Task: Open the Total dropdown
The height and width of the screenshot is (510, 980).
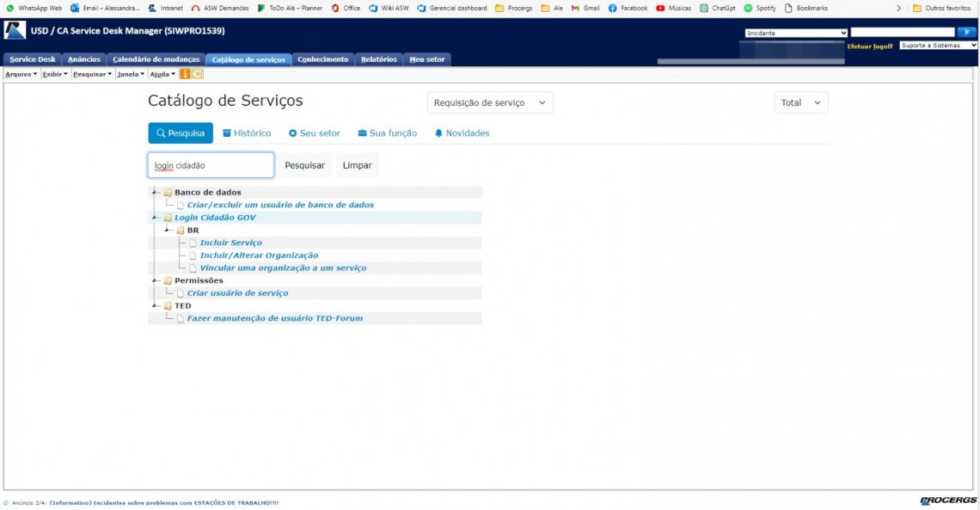Action: tap(800, 103)
